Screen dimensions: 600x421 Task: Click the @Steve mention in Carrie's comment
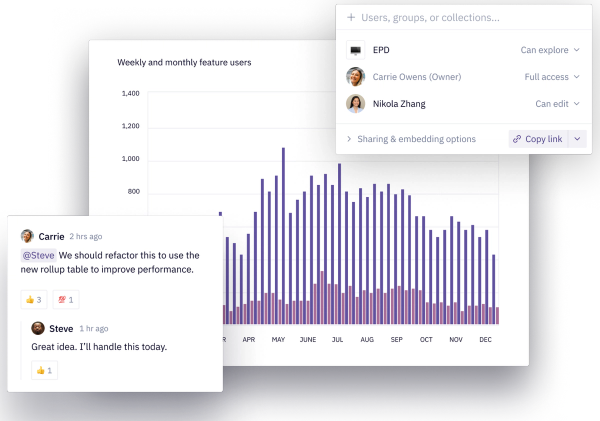coord(38,255)
